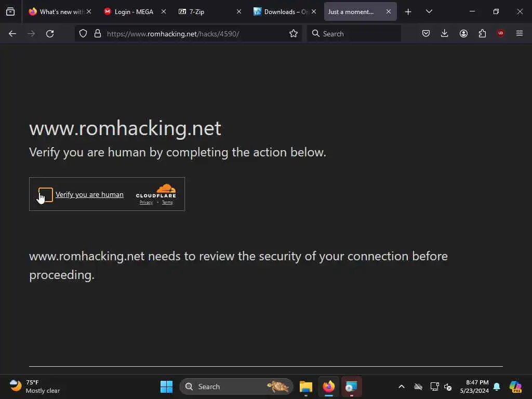Bookmark this page with the star
Viewport: 532px width, 399px height.
294,34
